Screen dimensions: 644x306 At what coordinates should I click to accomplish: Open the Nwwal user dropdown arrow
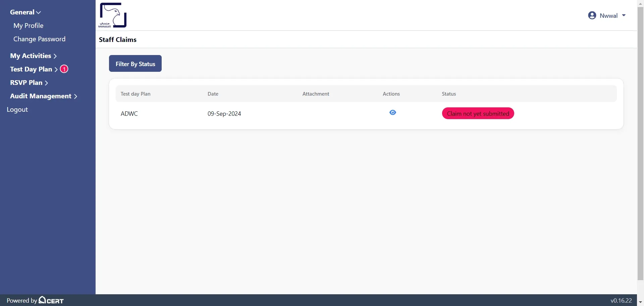coord(624,15)
